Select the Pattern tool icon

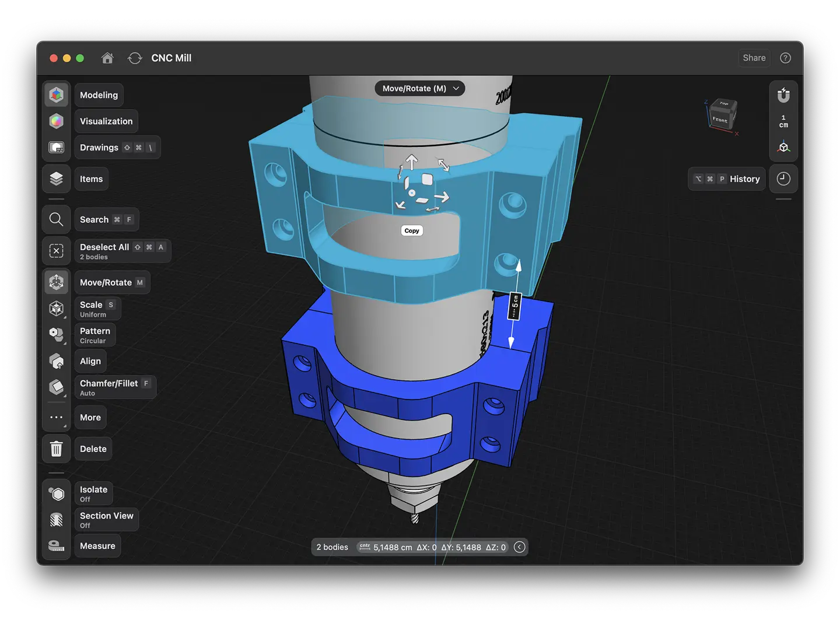pos(56,335)
